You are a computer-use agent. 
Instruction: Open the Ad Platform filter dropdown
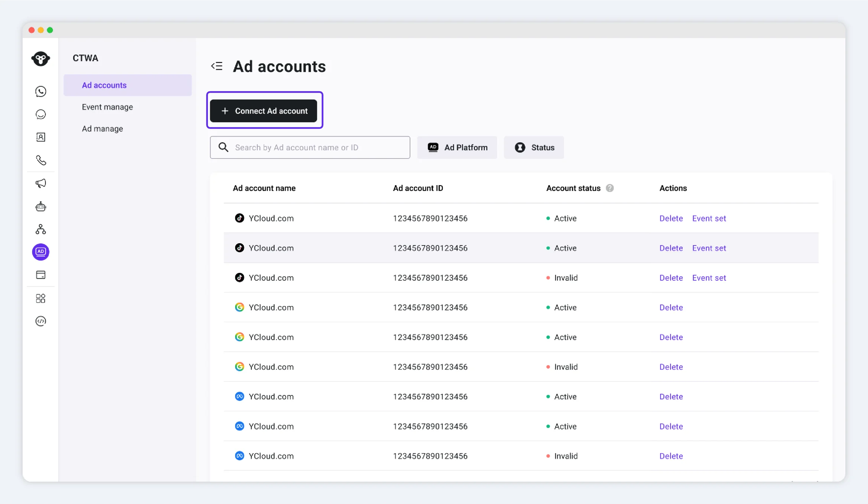pyautogui.click(x=457, y=148)
